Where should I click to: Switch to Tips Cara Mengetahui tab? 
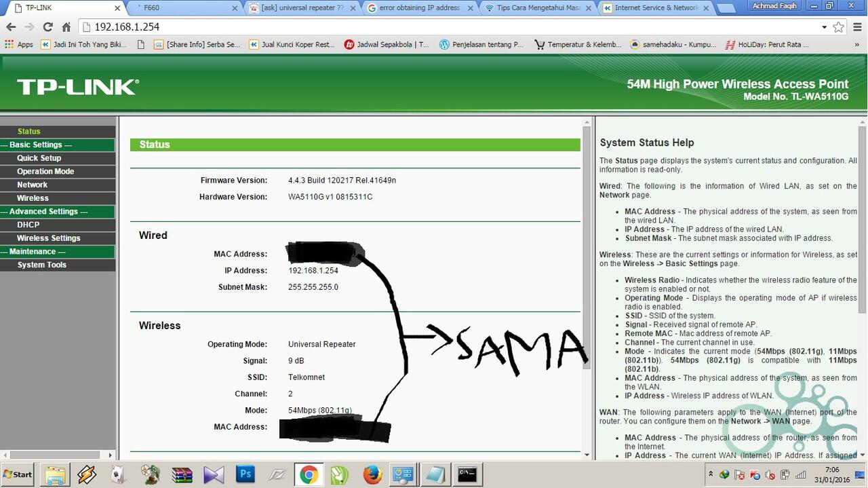(537, 7)
